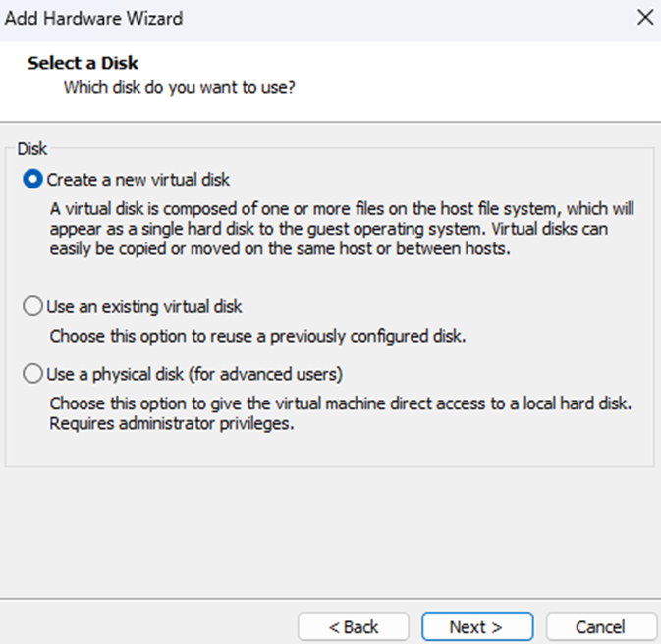Click the Create a new virtual disk label text
This screenshot has height=644, width=661.
[138, 180]
